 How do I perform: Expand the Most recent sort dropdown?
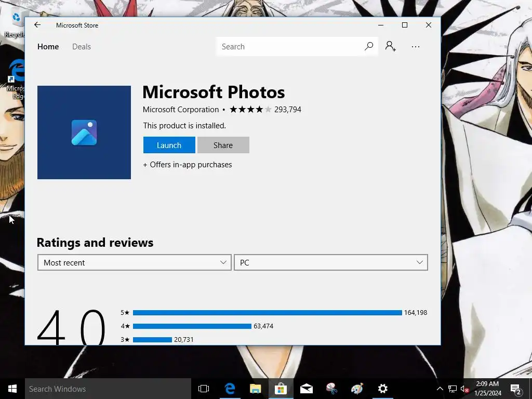pyautogui.click(x=135, y=262)
